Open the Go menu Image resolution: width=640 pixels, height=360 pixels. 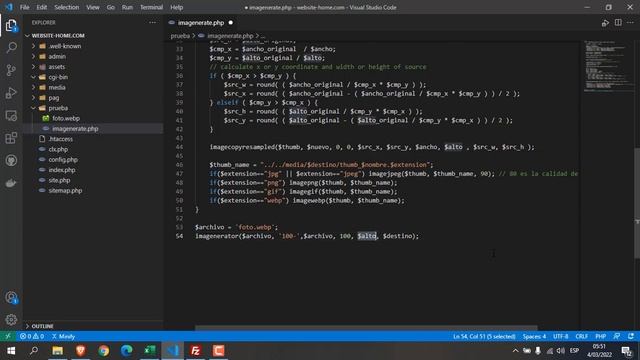[x=111, y=7]
